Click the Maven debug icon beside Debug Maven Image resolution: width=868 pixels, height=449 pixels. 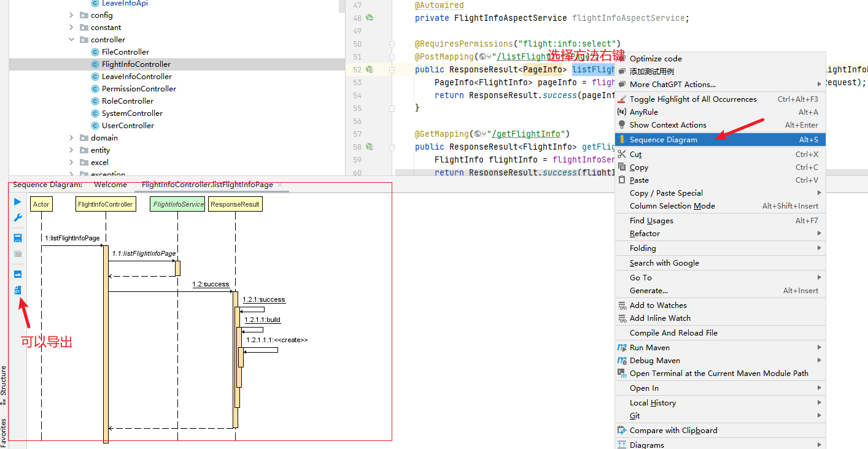click(622, 361)
